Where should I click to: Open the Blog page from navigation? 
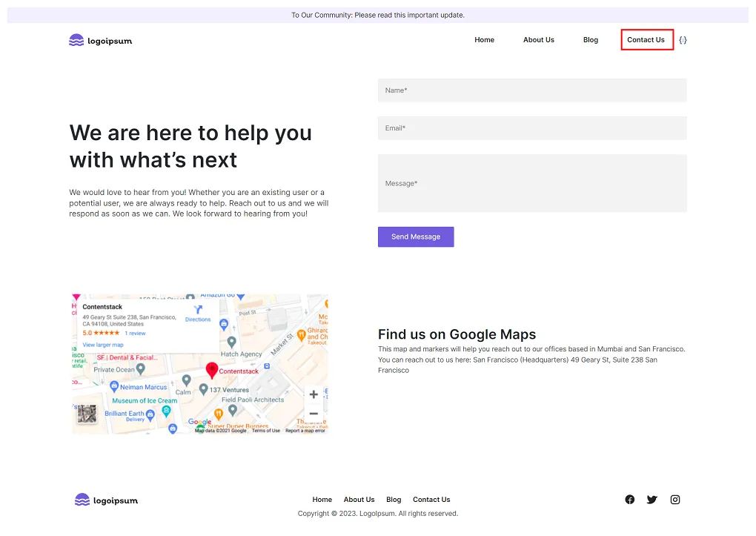point(590,39)
